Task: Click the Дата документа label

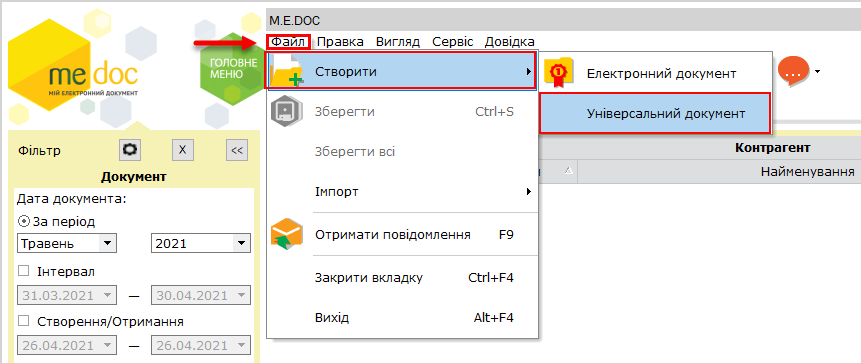Action: coord(72,199)
